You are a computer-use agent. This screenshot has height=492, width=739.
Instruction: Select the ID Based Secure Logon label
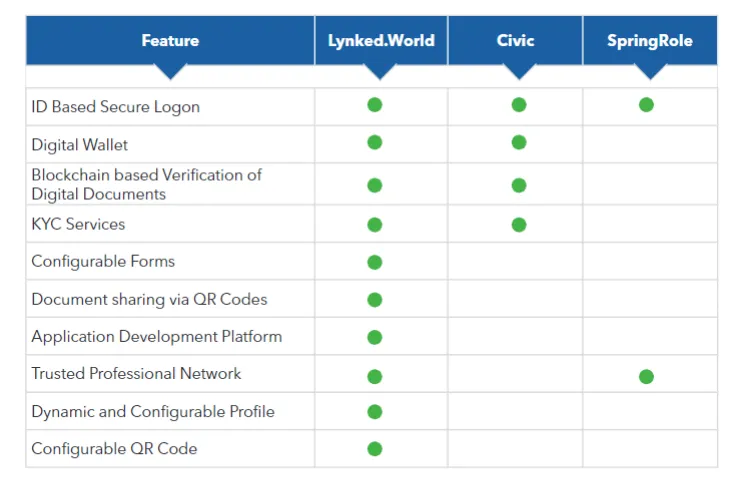pos(115,107)
